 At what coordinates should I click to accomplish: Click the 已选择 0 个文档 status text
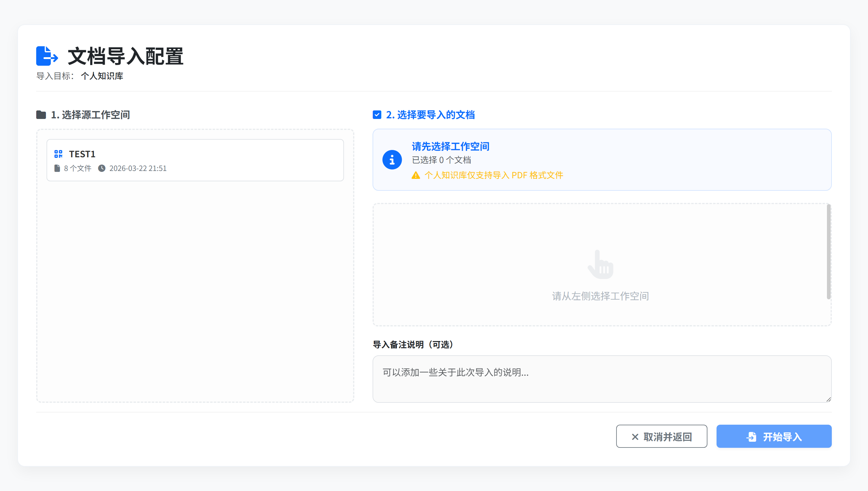(x=441, y=160)
